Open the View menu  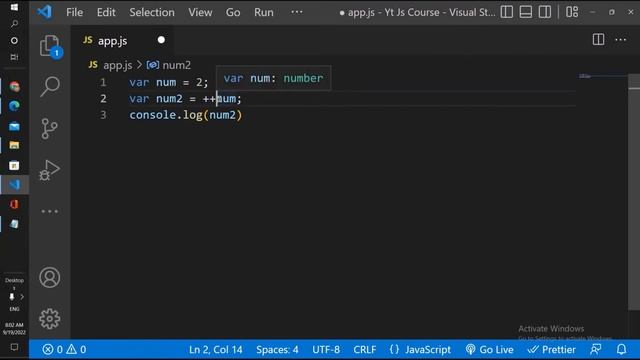click(200, 12)
